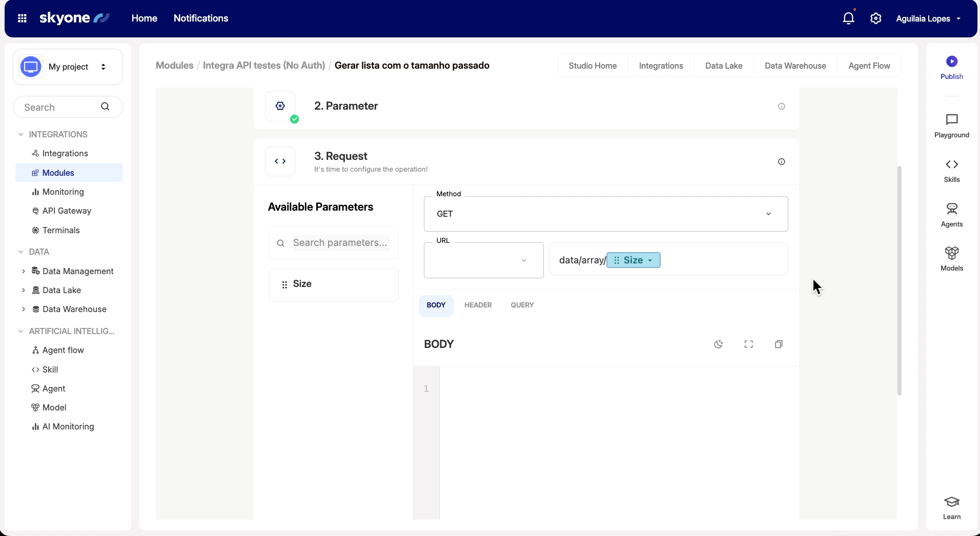The height and width of the screenshot is (536, 980).
Task: Collapse the INTEGRATIONS section
Action: click(21, 134)
